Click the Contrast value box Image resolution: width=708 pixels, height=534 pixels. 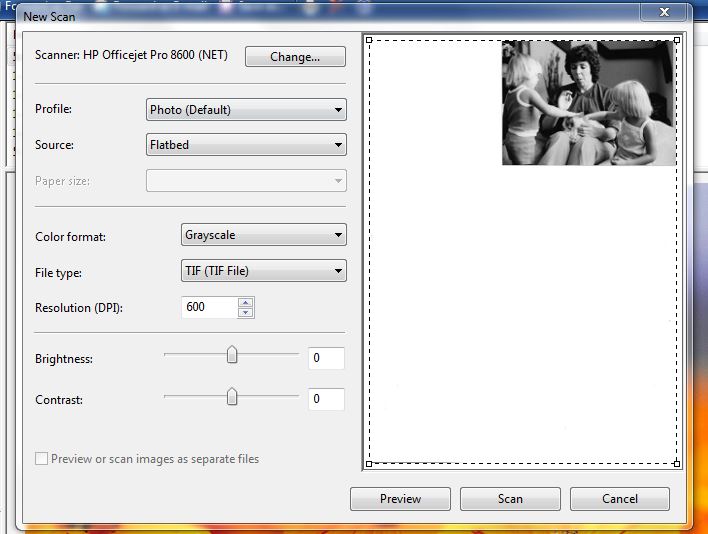click(326, 399)
